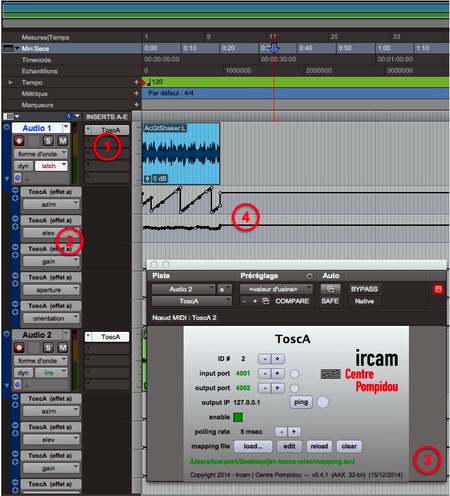Image resolution: width=450 pixels, height=496 pixels.
Task: Click the load... mapping file button
Action: click(x=253, y=446)
